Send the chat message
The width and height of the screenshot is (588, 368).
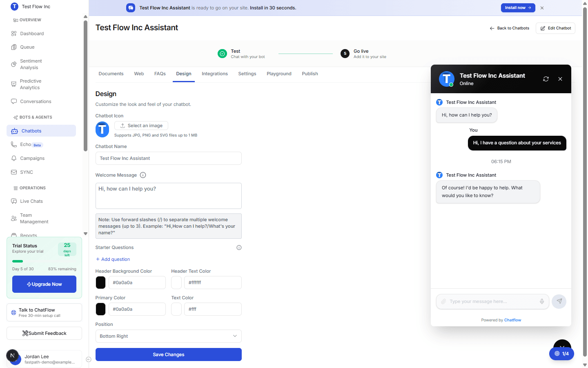pos(559,301)
